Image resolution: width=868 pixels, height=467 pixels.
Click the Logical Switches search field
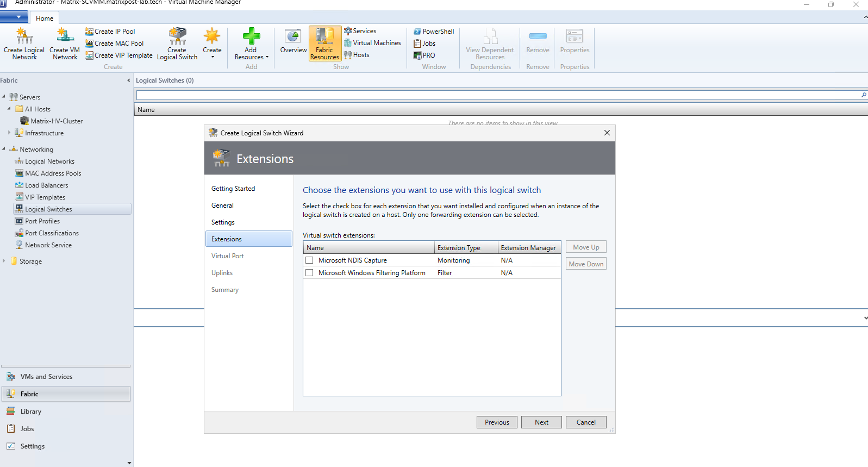click(497, 95)
